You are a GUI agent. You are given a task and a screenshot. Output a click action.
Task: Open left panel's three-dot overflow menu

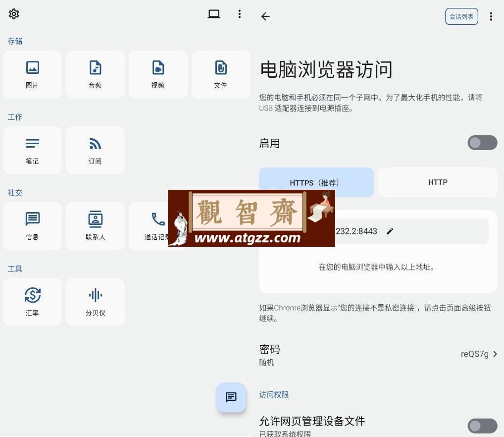(240, 14)
